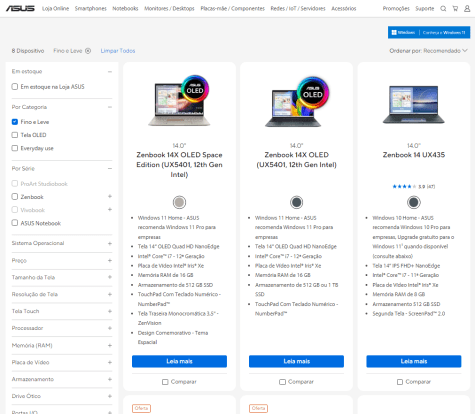Open the Monitores / Desktops menu
The width and height of the screenshot is (475, 414).
point(169,9)
